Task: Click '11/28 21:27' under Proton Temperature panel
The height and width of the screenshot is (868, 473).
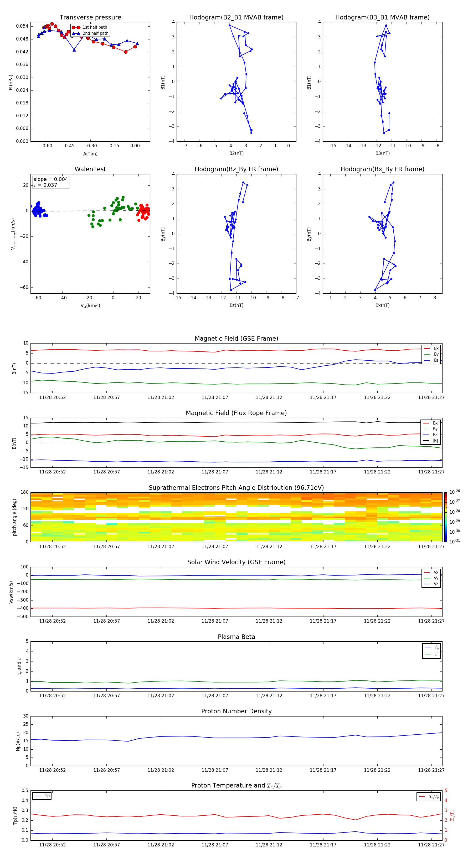Action: click(431, 845)
